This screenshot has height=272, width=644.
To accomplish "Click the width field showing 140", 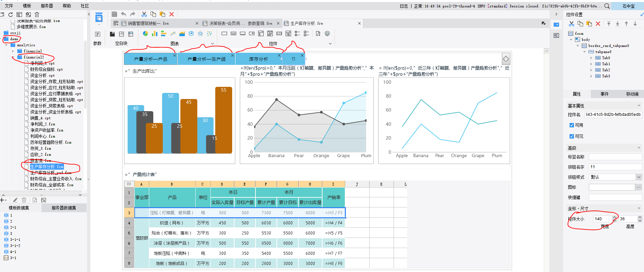I will click(x=603, y=219).
